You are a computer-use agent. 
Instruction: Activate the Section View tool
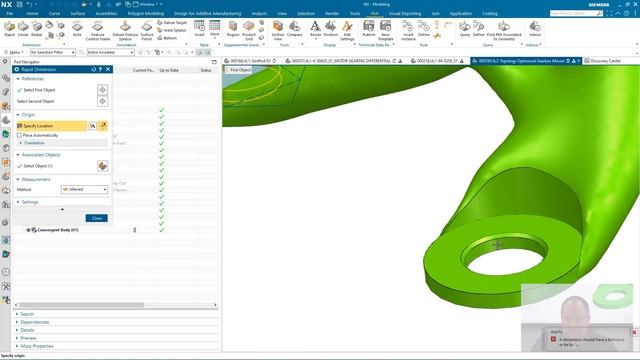[278, 30]
